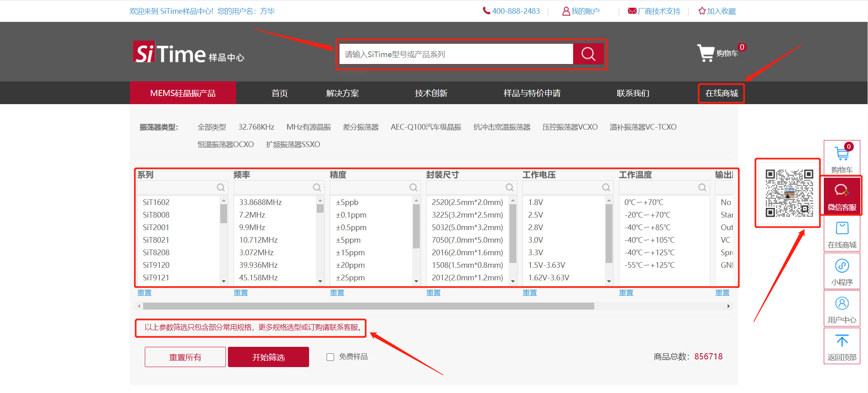
Task: Select SiT8008 in the 系列 list
Action: pyautogui.click(x=156, y=215)
